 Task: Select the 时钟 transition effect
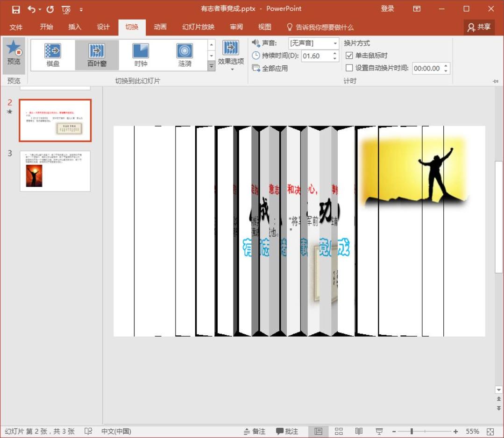[x=141, y=55]
